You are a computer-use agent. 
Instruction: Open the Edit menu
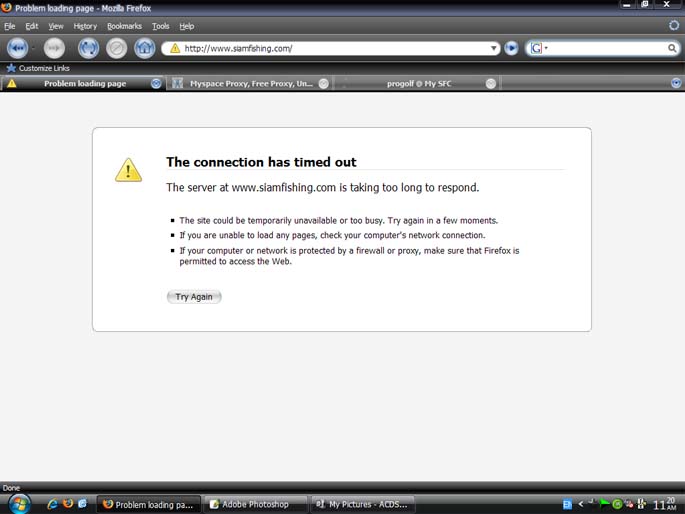[31, 26]
